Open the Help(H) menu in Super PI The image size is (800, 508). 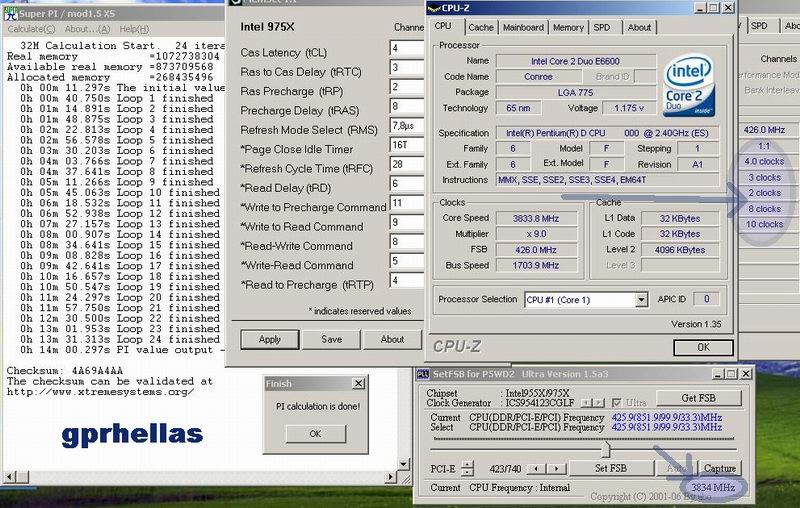click(x=134, y=29)
